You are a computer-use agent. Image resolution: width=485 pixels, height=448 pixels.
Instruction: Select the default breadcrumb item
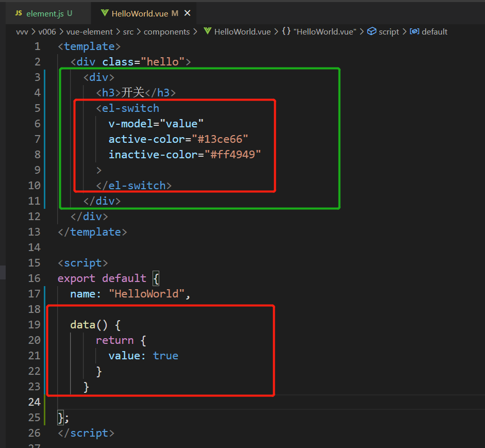[x=434, y=32]
